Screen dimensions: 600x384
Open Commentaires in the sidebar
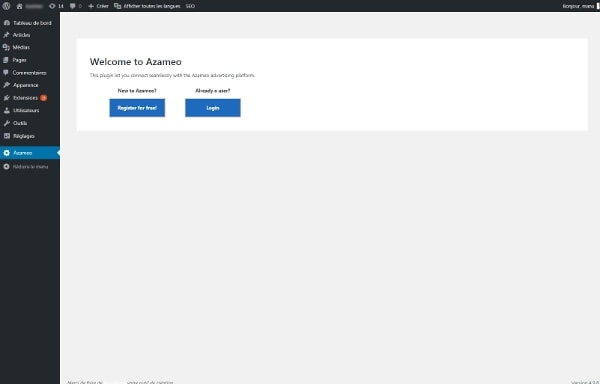point(30,73)
